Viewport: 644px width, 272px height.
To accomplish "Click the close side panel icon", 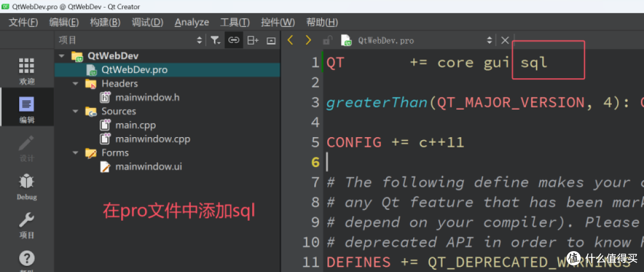I will coord(271,40).
